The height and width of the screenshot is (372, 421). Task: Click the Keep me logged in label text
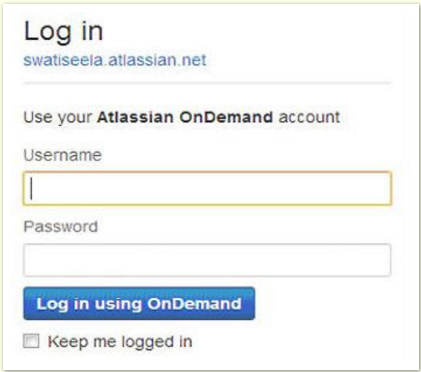[x=120, y=342]
